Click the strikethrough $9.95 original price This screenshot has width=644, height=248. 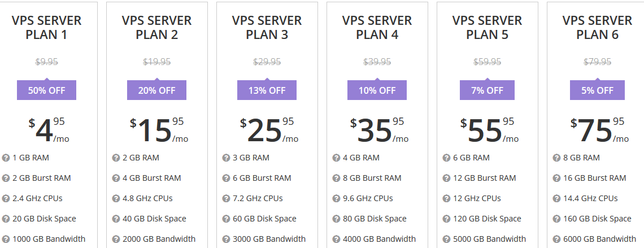(46, 62)
